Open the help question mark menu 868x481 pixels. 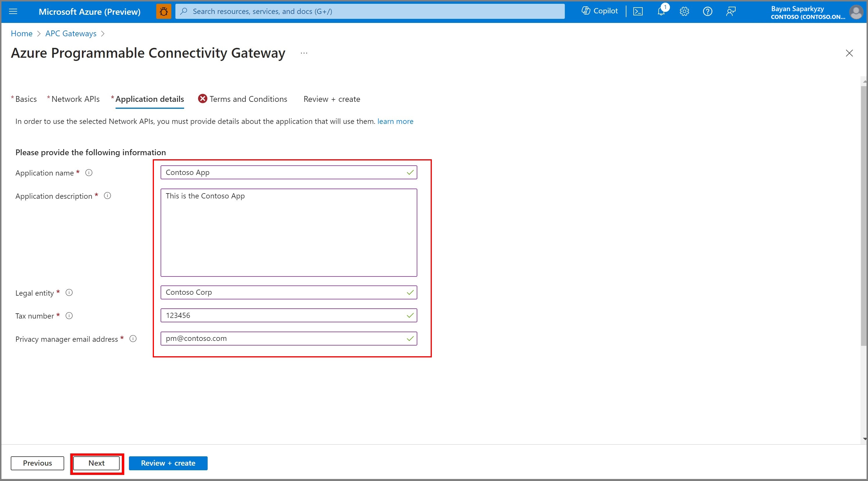coord(707,11)
